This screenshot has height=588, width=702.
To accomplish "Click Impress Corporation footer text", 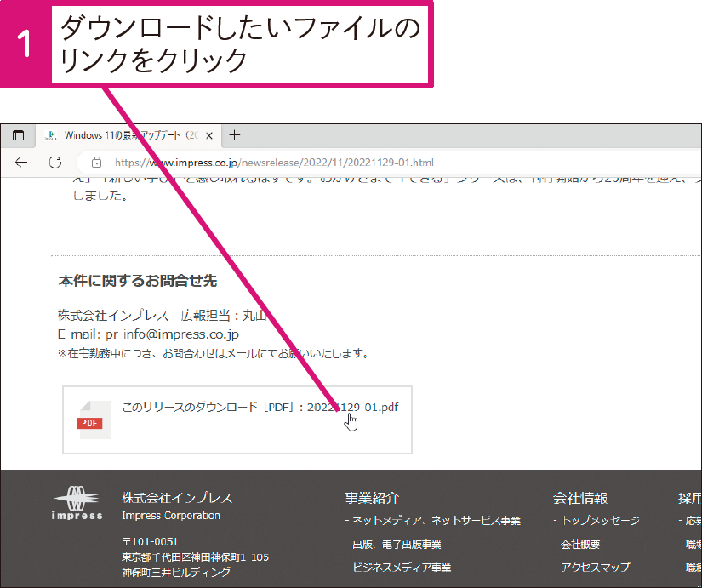I will (x=171, y=516).
